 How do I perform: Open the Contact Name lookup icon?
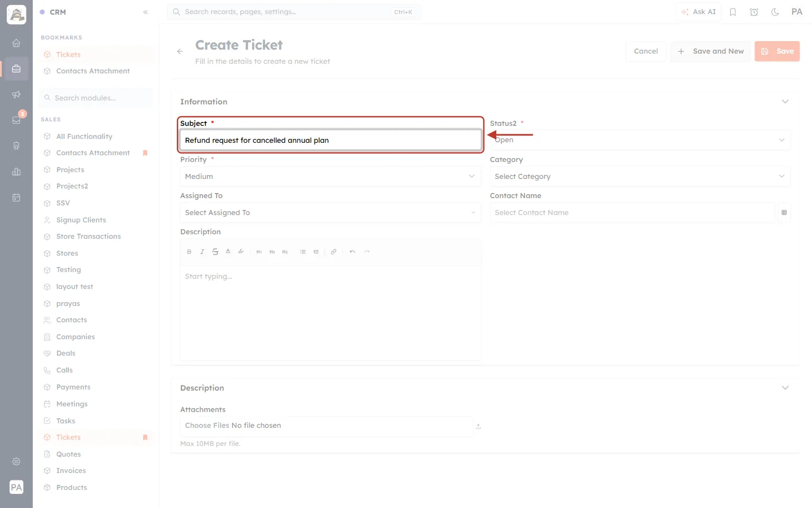pyautogui.click(x=784, y=213)
